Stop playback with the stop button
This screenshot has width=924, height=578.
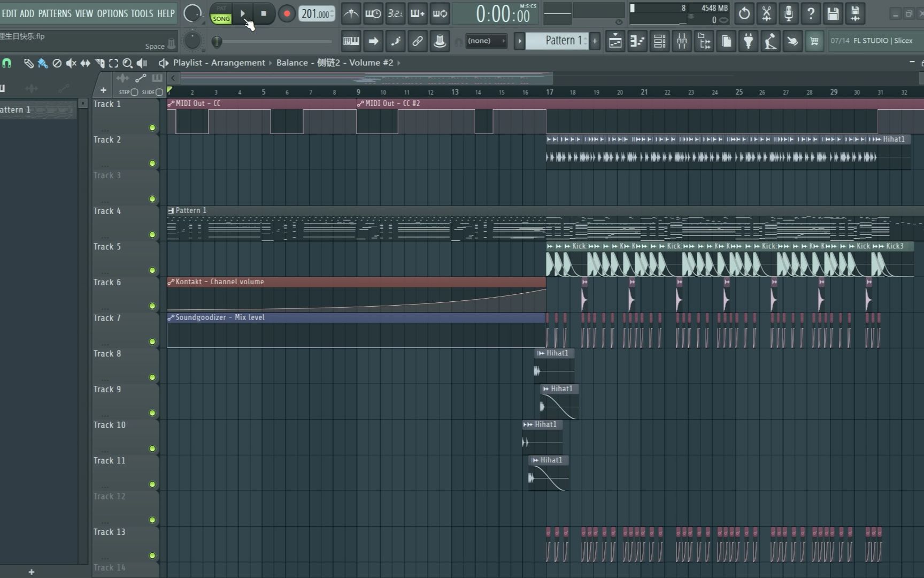click(x=264, y=13)
